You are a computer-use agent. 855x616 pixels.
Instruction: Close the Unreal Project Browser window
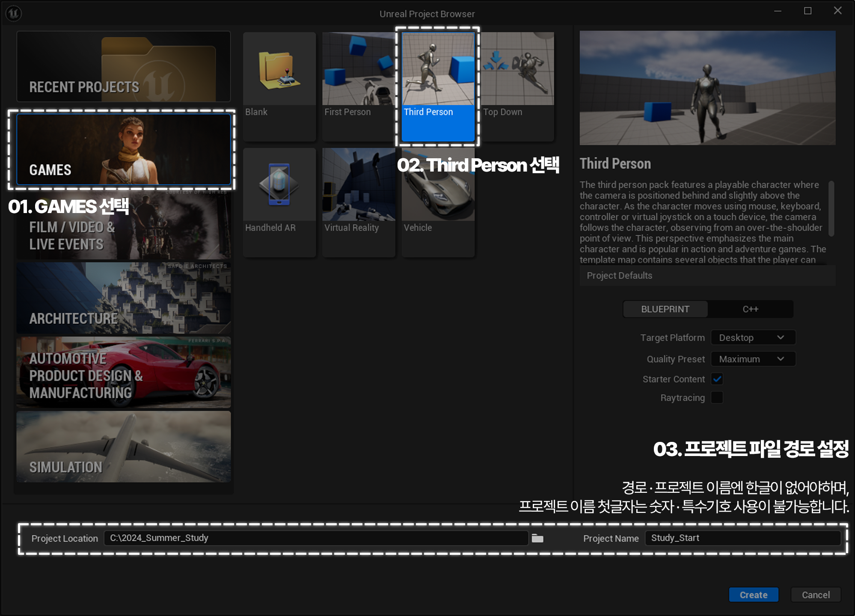point(837,11)
